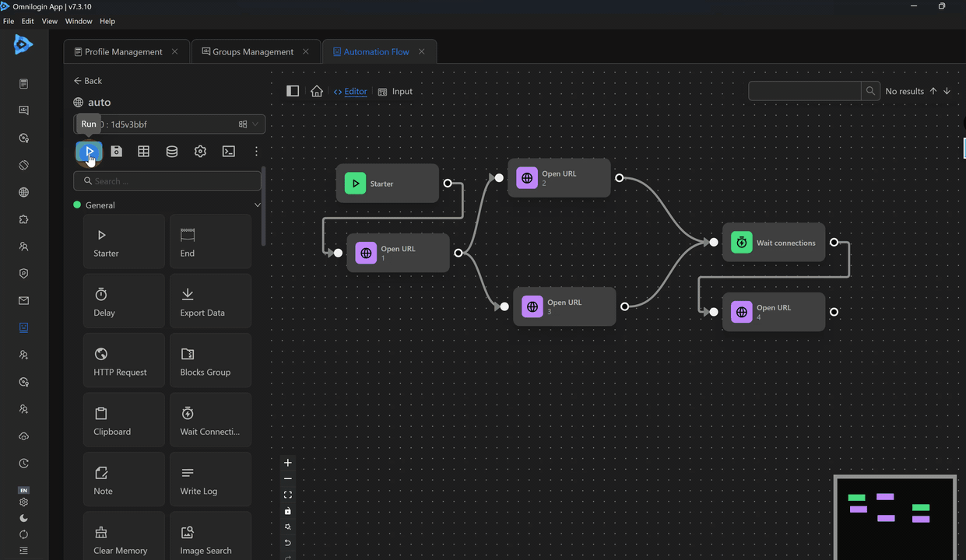Switch to the Profile Management tab
This screenshot has width=966, height=560.
[x=123, y=52]
